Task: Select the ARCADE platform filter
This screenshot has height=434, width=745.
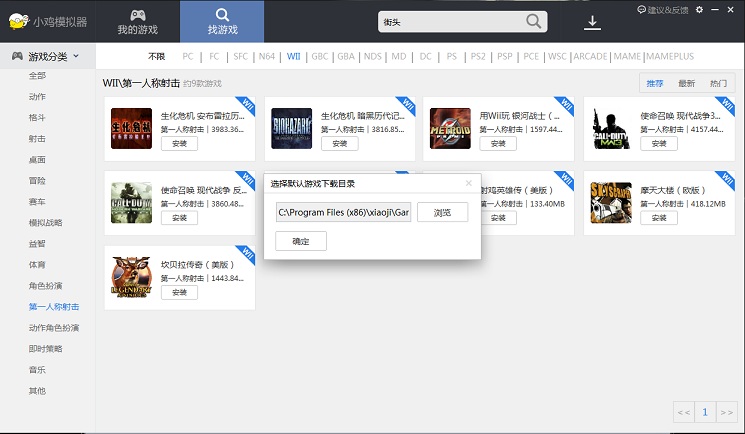Action: (590, 56)
